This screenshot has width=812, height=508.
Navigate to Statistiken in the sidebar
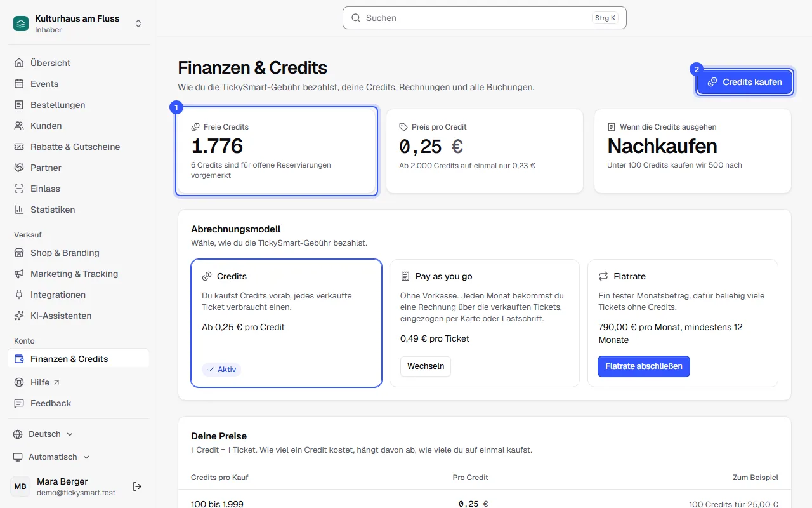click(79, 210)
